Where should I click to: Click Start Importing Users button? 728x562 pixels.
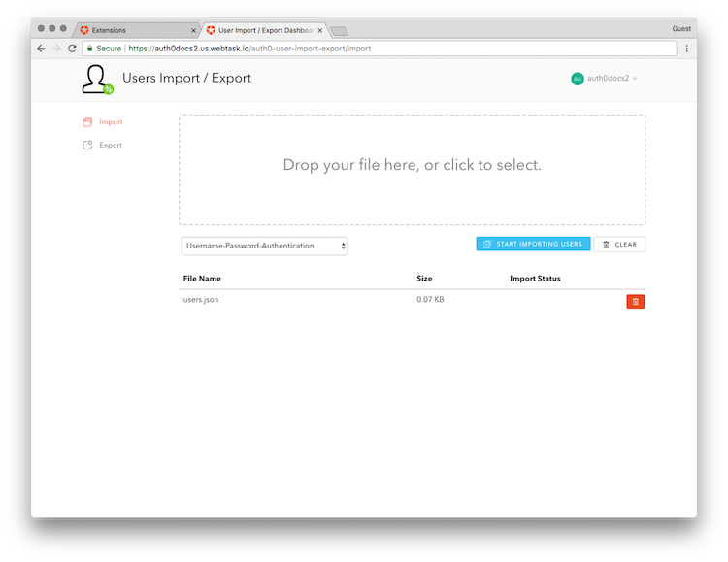click(x=533, y=244)
